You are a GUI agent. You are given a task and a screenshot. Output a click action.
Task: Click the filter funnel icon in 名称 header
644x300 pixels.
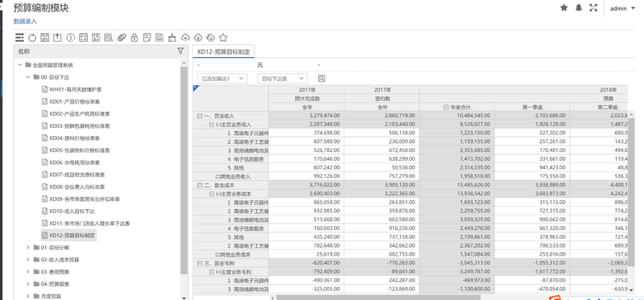click(180, 51)
